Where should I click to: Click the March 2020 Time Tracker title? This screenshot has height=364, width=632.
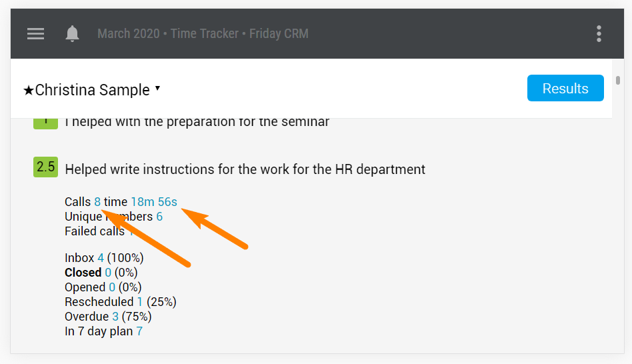[x=203, y=33]
